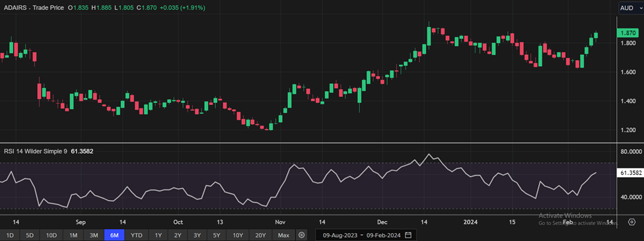Click the O1.835 open value

(x=79, y=8)
